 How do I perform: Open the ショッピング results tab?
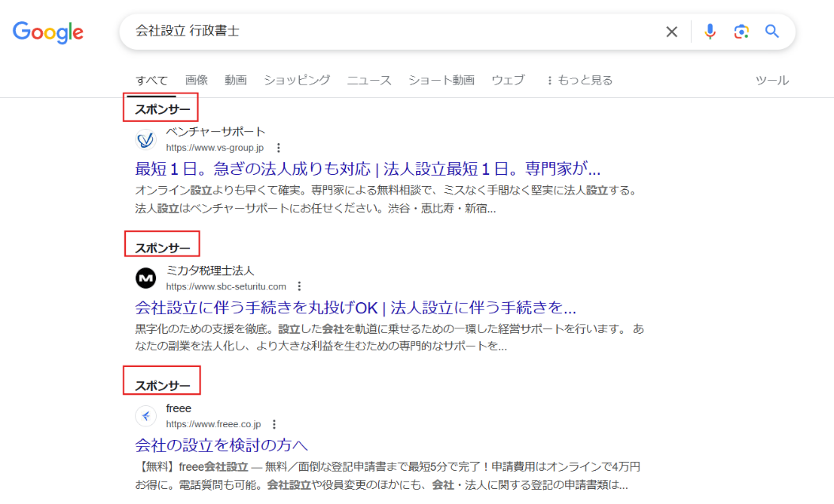tap(297, 80)
